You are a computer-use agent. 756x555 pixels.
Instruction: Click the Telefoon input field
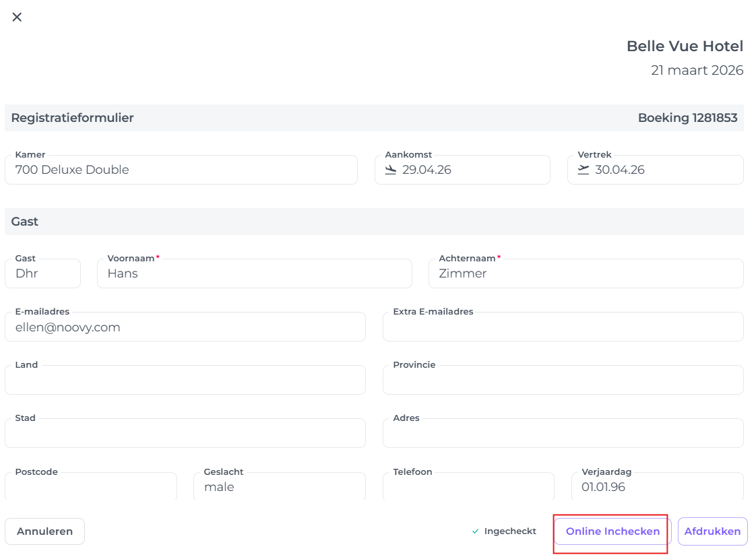468,486
